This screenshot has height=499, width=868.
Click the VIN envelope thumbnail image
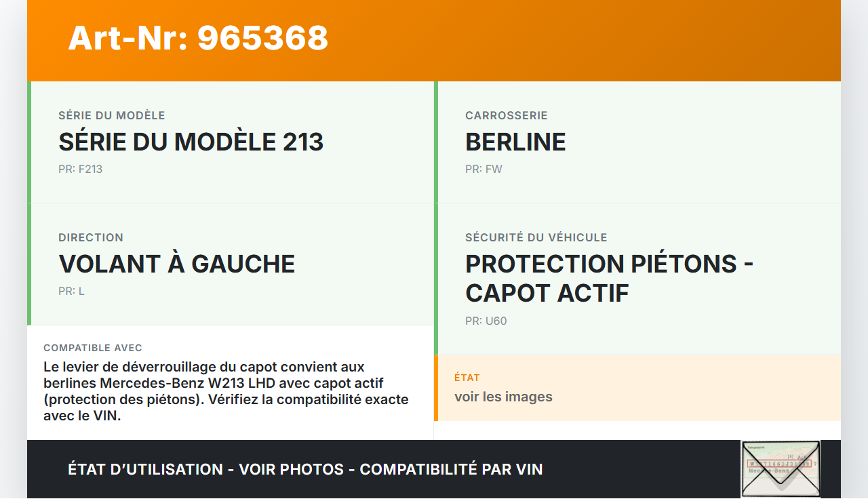(x=781, y=468)
